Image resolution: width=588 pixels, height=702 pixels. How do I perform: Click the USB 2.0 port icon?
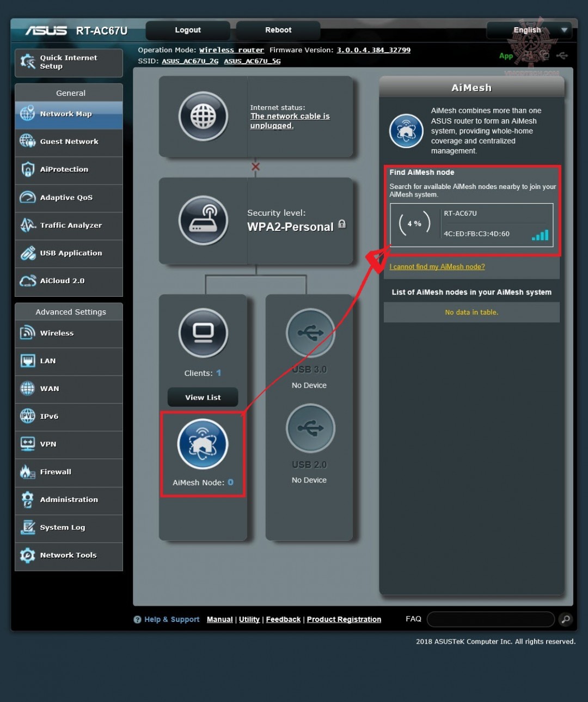(x=310, y=428)
